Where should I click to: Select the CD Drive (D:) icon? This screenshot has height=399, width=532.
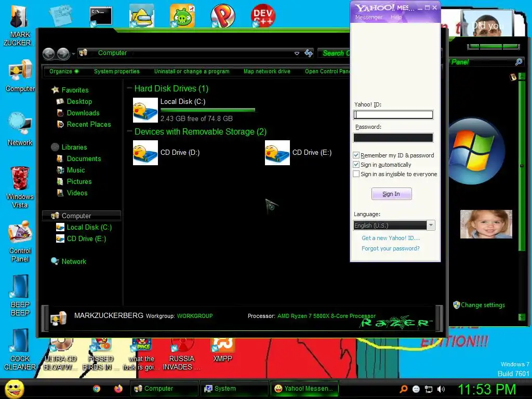[x=145, y=153]
